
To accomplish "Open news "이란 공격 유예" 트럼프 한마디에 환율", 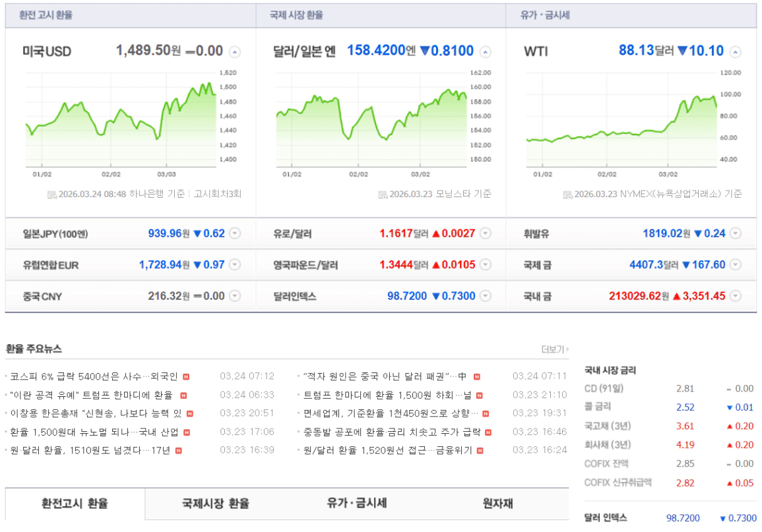I will point(91,395).
